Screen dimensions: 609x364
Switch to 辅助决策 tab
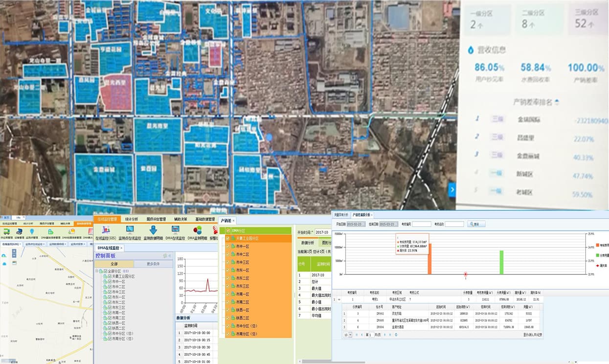click(x=180, y=220)
